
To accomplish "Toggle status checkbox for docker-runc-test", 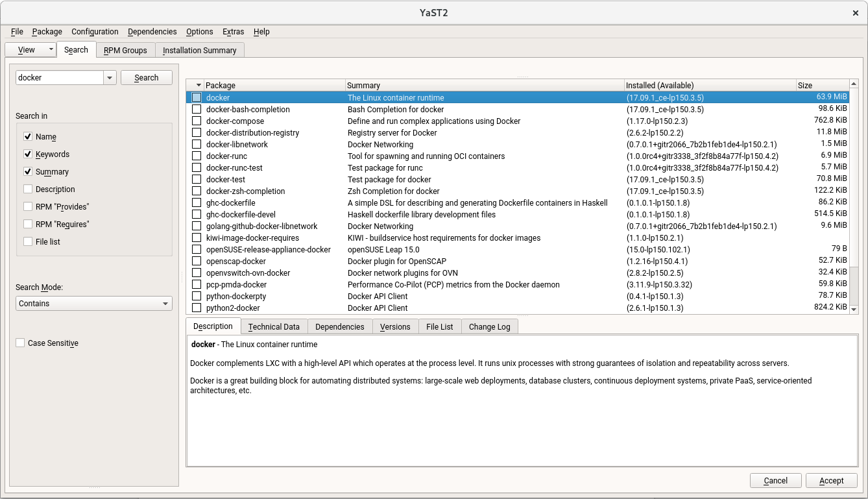I will point(197,167).
